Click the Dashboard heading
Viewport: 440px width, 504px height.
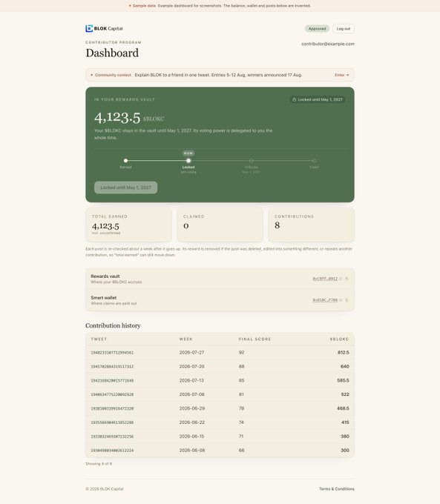point(112,53)
